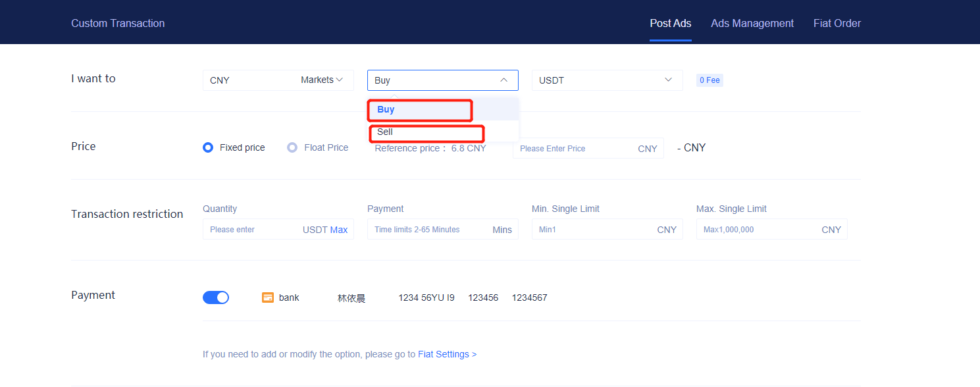980x387 pixels.
Task: Click the orange bank card icon
Action: click(x=268, y=297)
